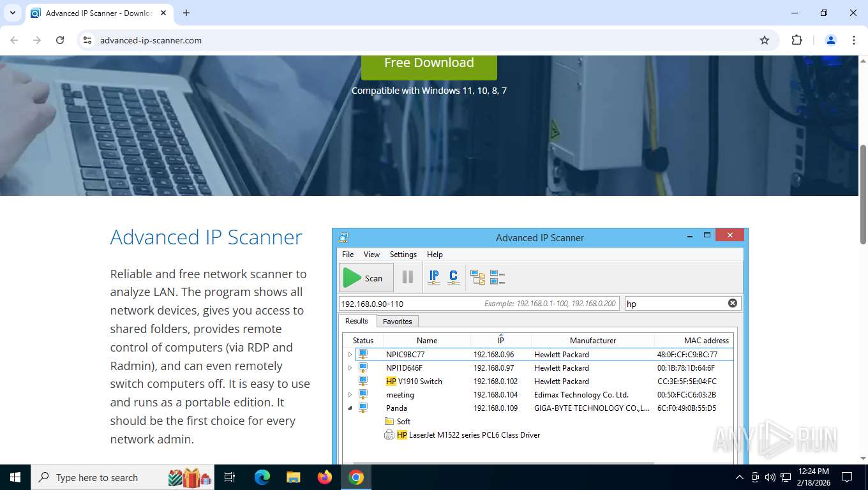The image size is (868, 490).
Task: Collapse the Panda row
Action: tap(350, 408)
